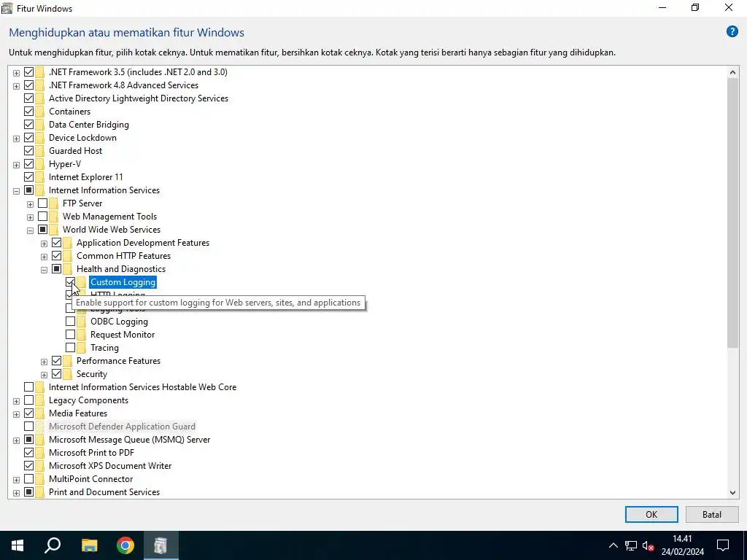This screenshot has height=560, width=747.
Task: Click the vertical scrollbar thumb
Action: coord(732,213)
